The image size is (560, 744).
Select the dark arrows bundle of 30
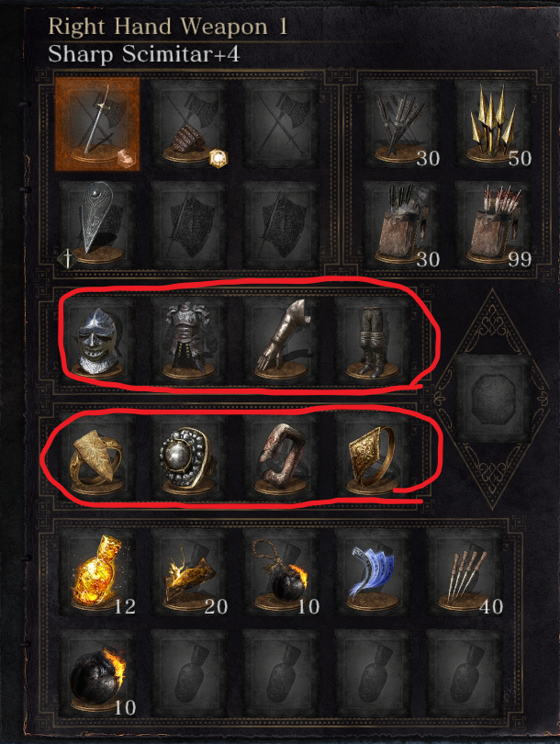[x=401, y=124]
